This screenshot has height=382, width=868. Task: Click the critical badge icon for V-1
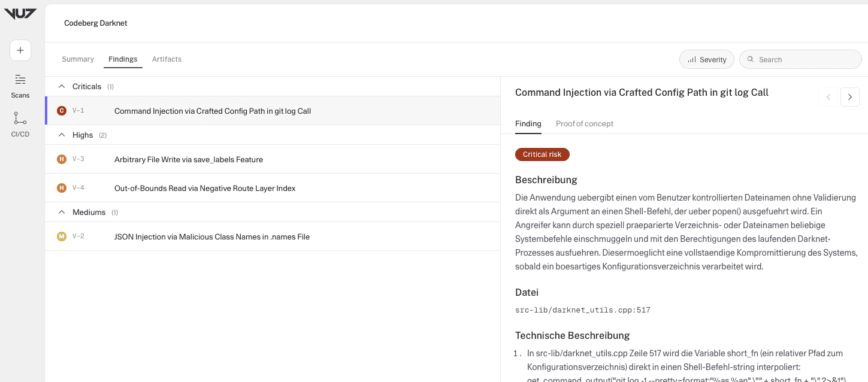coord(61,111)
